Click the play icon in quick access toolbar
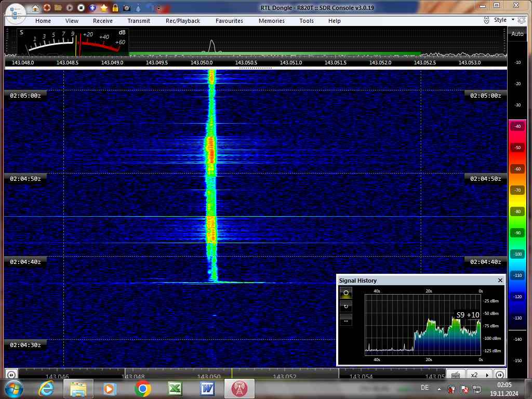 [70, 7]
